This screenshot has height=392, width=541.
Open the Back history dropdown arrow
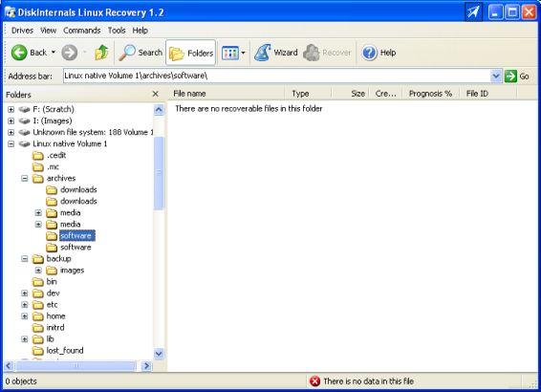tap(54, 53)
